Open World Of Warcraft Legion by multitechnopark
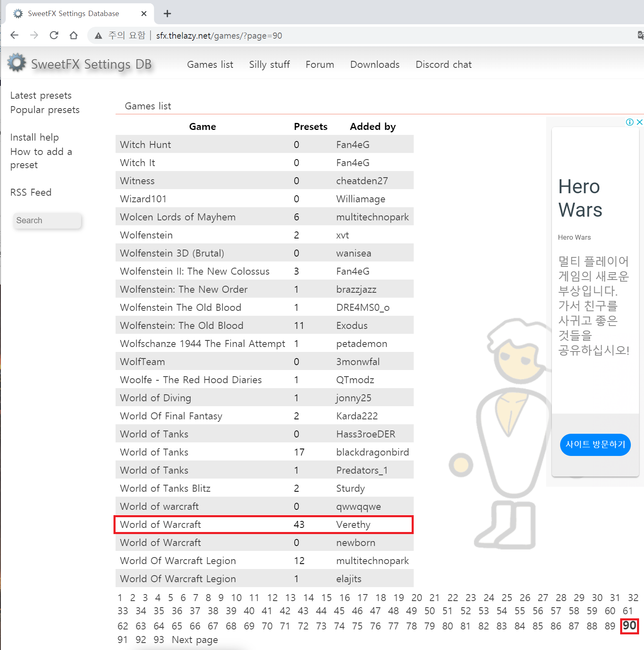This screenshot has width=644, height=650. coord(178,561)
